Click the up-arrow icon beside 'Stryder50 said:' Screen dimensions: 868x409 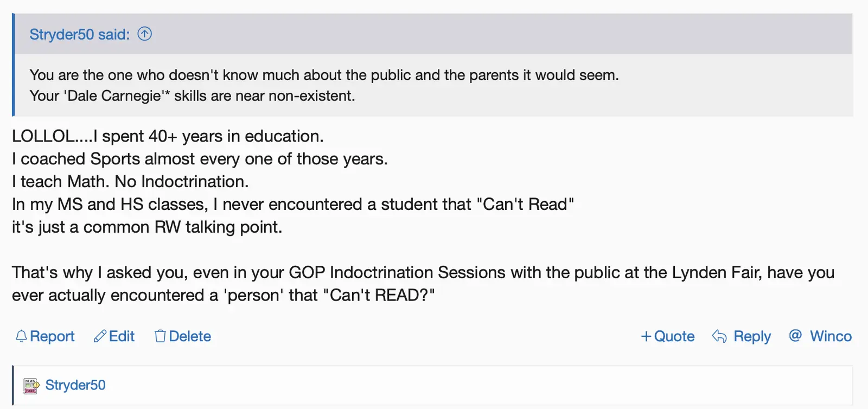(145, 34)
